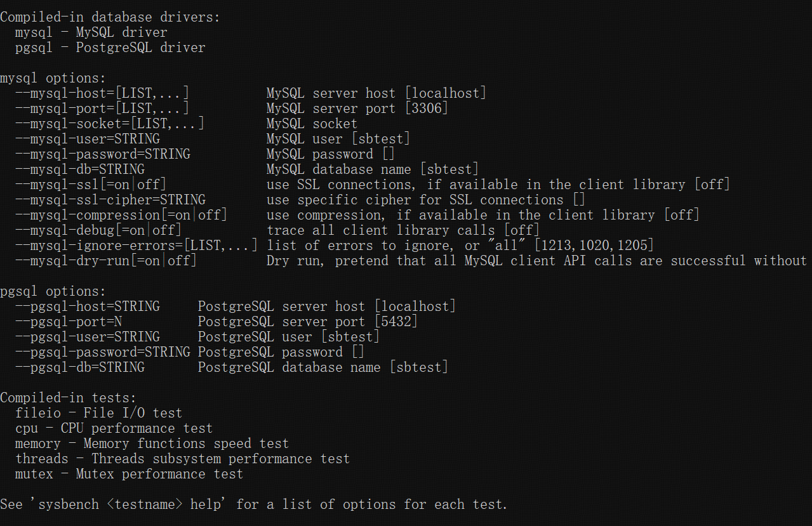Click the 'cpu - CPU performance test' line
The width and height of the screenshot is (812, 526).
[114, 429]
